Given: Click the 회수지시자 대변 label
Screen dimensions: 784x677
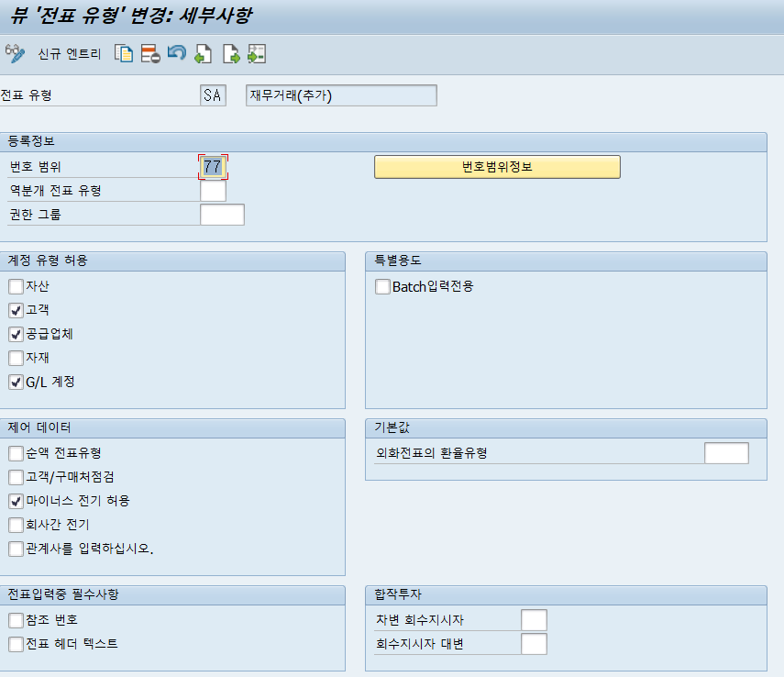Looking at the screenshot, I should tap(420, 643).
